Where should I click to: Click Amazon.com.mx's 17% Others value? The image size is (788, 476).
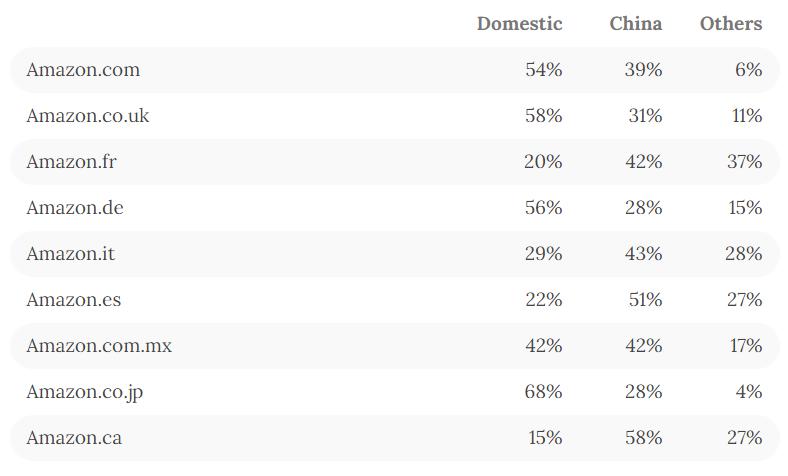[746, 346]
